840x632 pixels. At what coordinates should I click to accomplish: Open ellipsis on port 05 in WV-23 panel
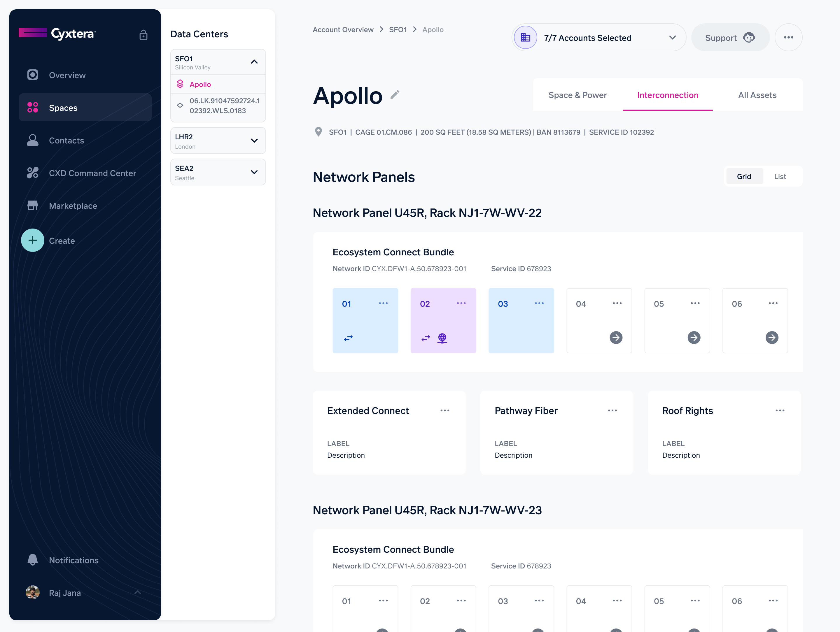[x=695, y=601]
